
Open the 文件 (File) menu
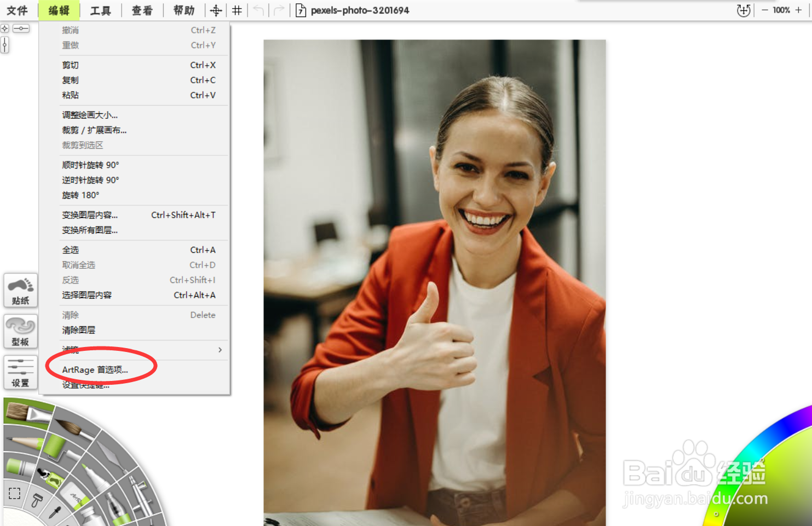pyautogui.click(x=17, y=10)
